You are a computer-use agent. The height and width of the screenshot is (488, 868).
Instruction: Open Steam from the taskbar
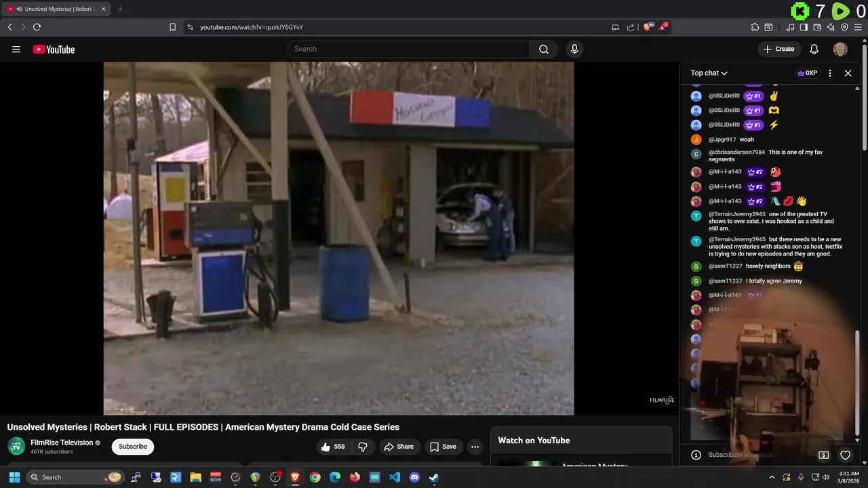pos(434,477)
